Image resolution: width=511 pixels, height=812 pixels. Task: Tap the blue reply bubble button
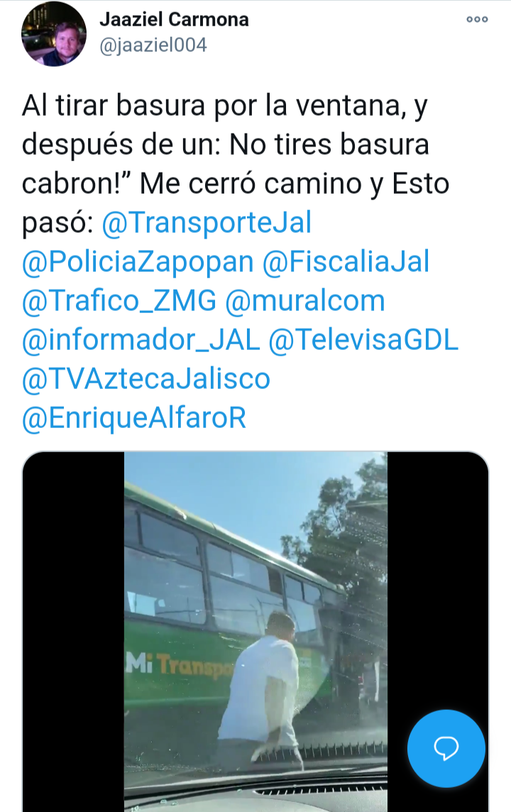[446, 748]
